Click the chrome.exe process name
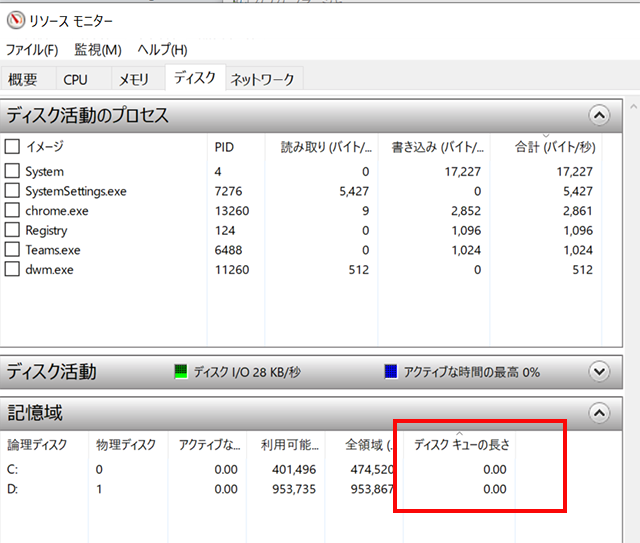 point(57,211)
